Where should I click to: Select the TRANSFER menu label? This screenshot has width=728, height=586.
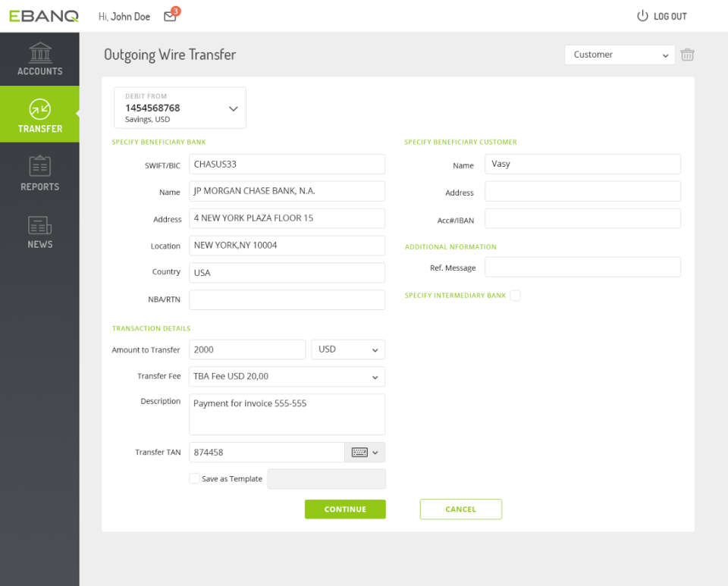click(40, 129)
